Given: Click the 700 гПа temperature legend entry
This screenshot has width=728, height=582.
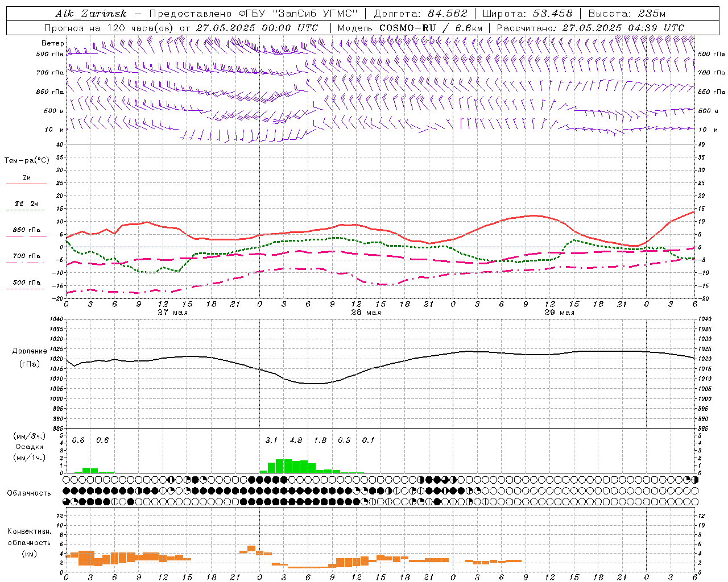Looking at the screenshot, I should (x=27, y=256).
